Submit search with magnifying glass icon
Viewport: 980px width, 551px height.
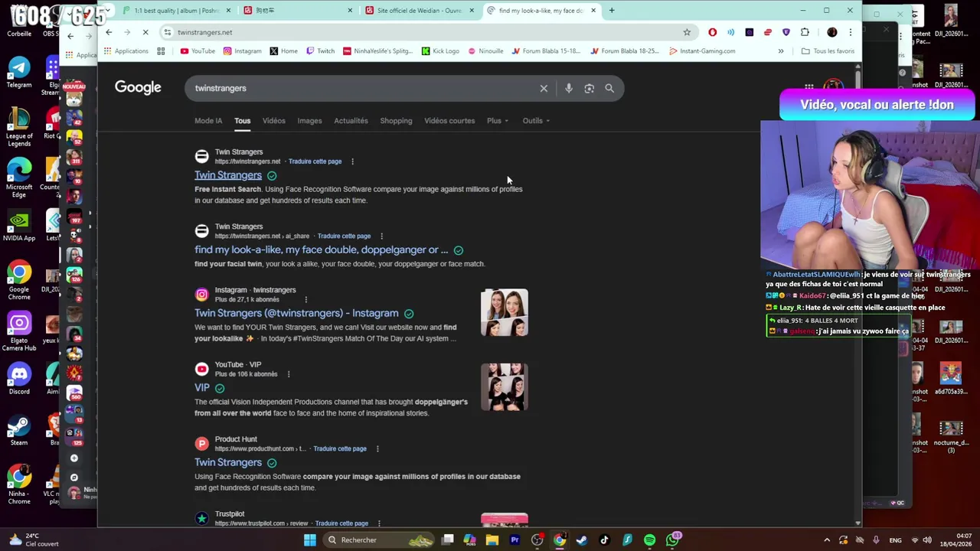pos(609,89)
